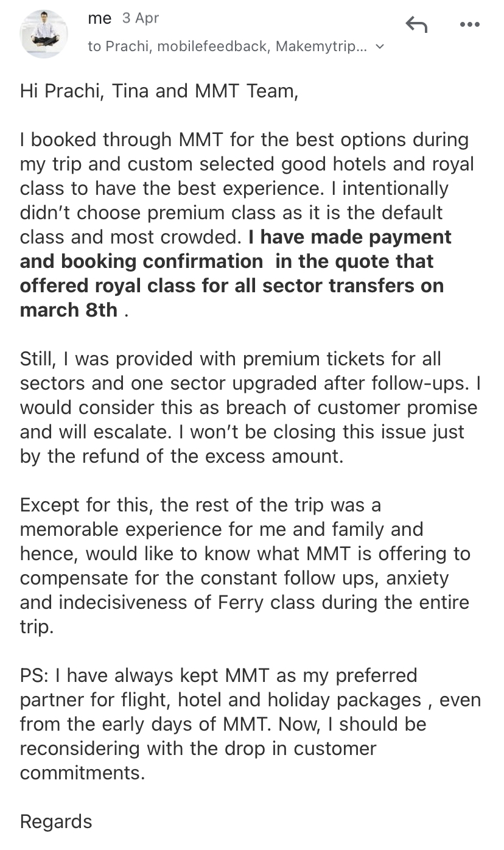The height and width of the screenshot is (850, 504).
Task: Tap the sentence beginning "I booked through MMT"
Action: coord(243,140)
